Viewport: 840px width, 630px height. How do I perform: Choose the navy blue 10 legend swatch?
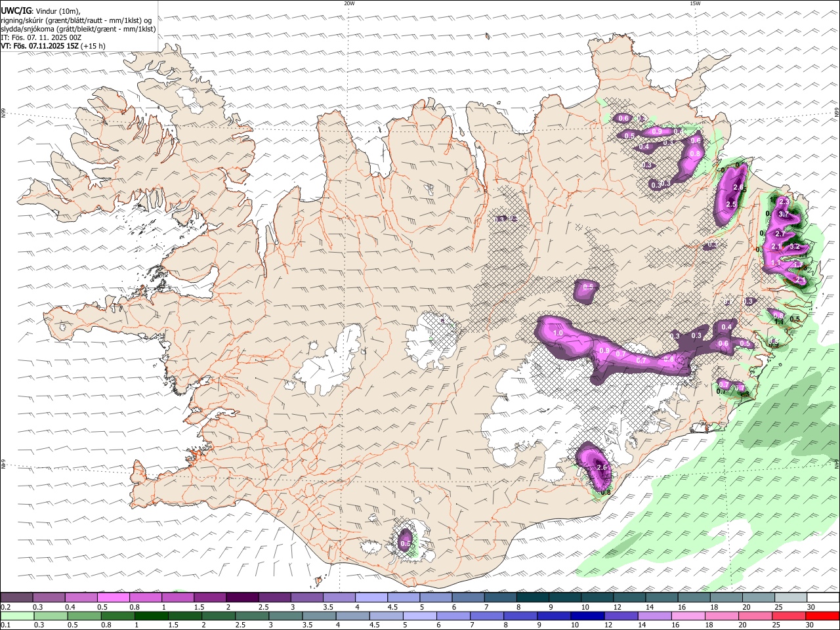click(587, 616)
